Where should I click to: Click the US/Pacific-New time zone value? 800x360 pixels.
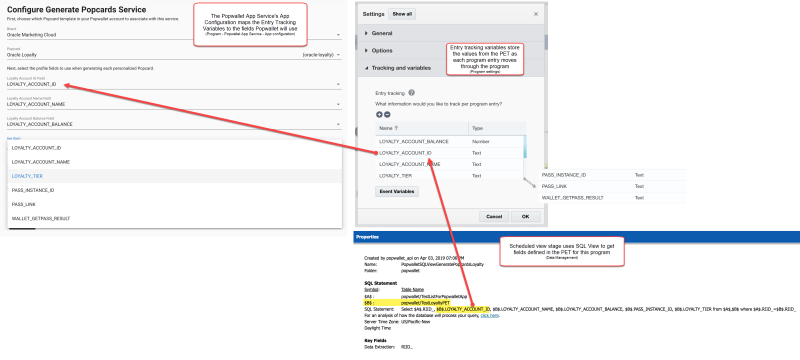pos(416,322)
